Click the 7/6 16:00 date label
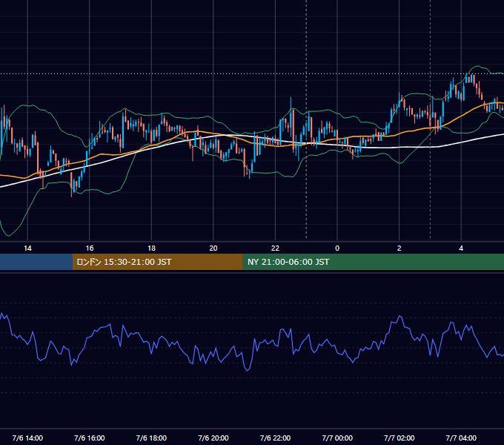Screen dimensions: 504x445 (x=90, y=438)
